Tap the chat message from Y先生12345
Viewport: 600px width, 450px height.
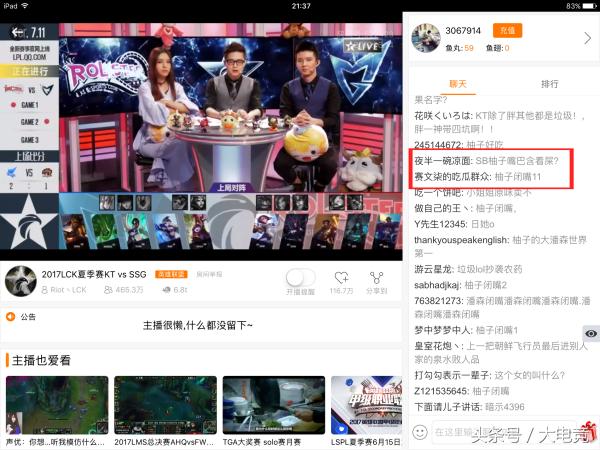point(454,224)
